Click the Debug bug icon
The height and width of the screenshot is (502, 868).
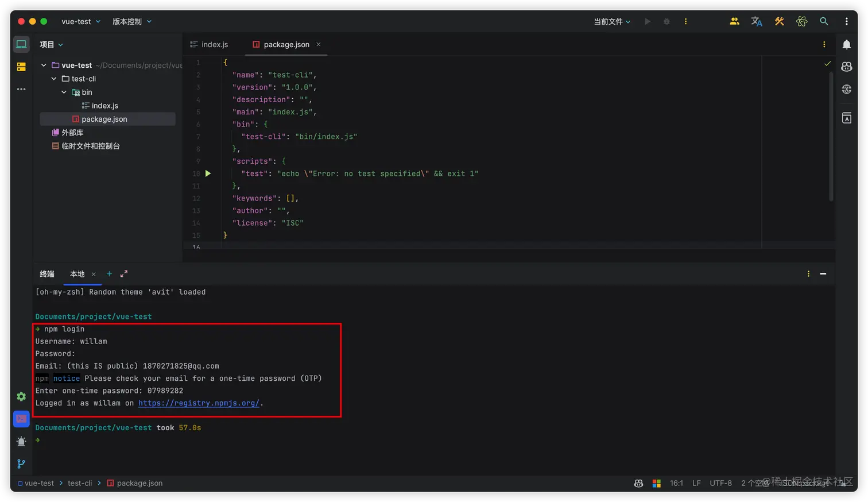click(x=666, y=21)
